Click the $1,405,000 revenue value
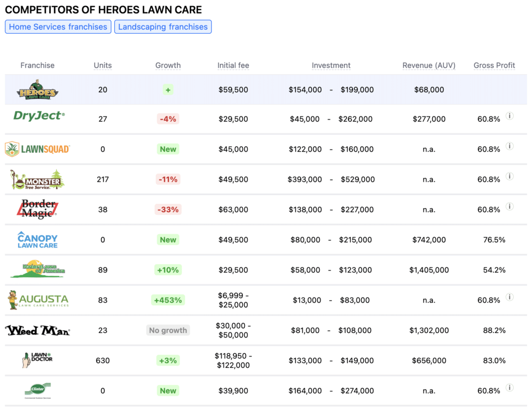The height and width of the screenshot is (414, 532). (x=429, y=270)
